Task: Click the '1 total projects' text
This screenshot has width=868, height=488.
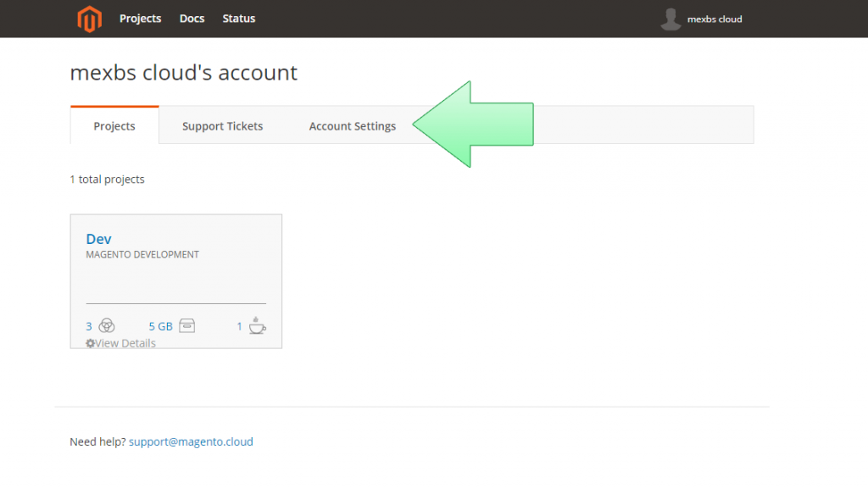Action: pos(107,180)
